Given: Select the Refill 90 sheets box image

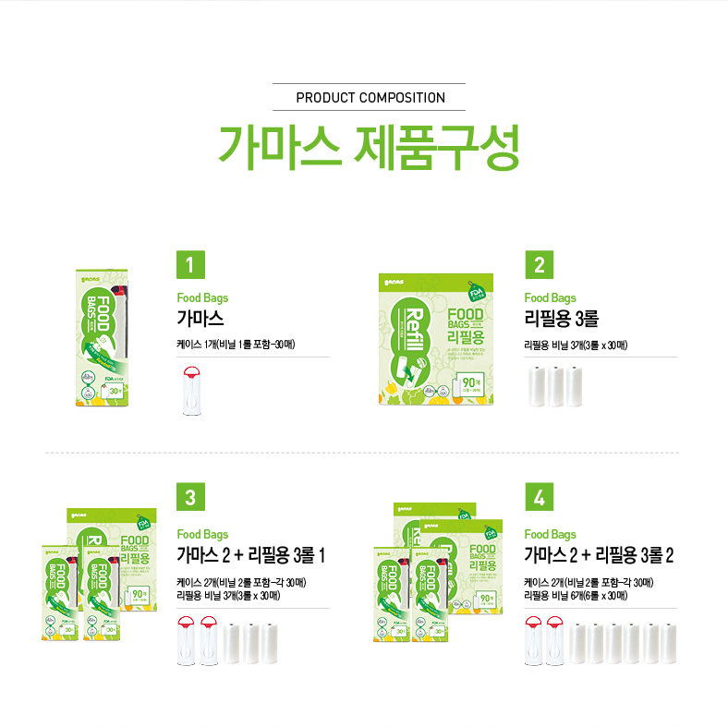Looking at the screenshot, I should [x=436, y=339].
